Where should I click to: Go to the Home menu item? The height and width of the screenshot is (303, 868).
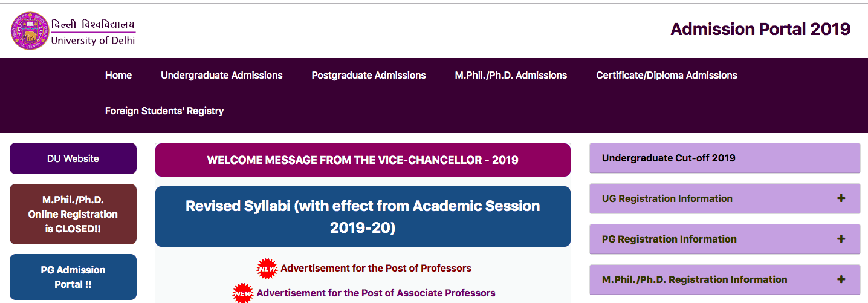pyautogui.click(x=118, y=76)
